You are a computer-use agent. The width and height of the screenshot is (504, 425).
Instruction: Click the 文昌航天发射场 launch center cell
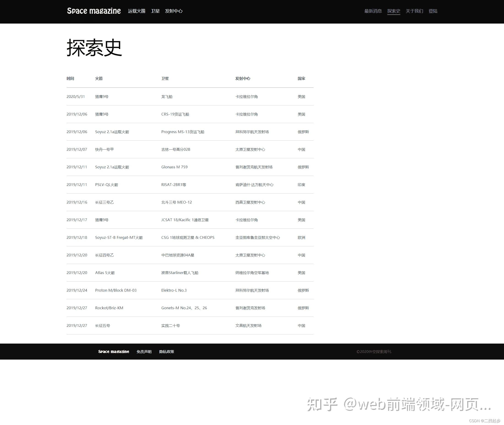pos(248,325)
